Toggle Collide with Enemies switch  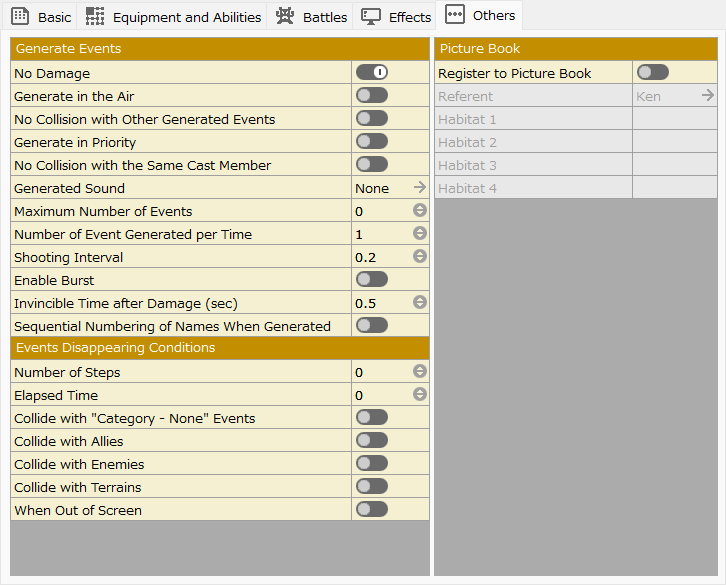[x=372, y=464]
